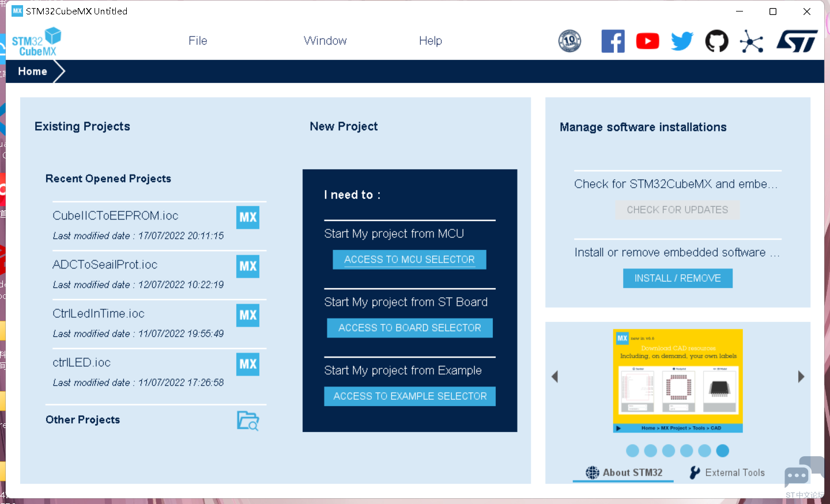The image size is (830, 504).
Task: Click the ST company logo
Action: tap(797, 41)
